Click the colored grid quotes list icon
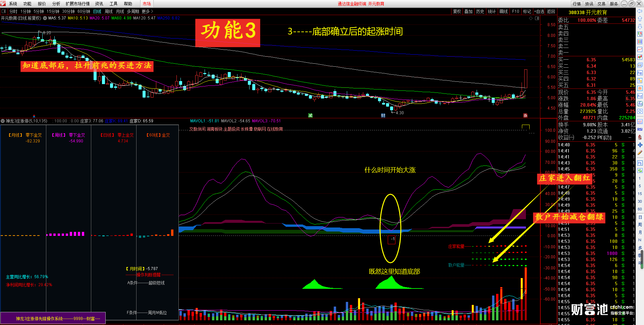Viewport: 644px width, 325px height. [640, 42]
